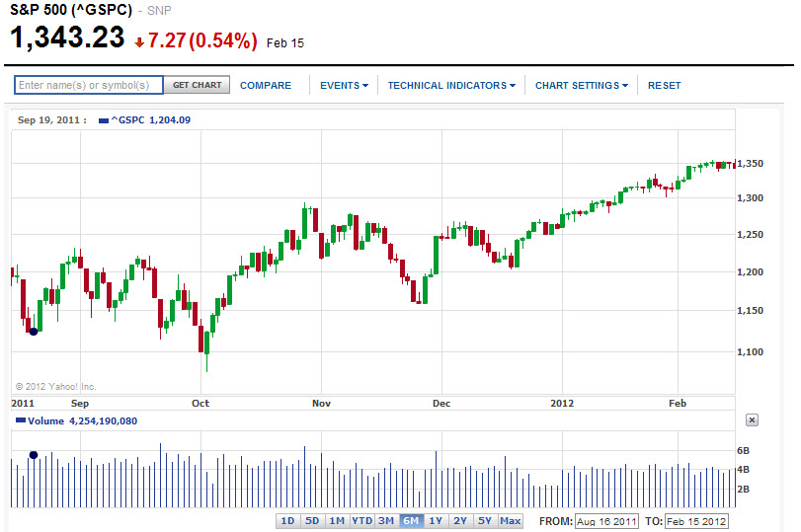Click the Dec label on time axis
This screenshot has width=801, height=532.
[441, 404]
